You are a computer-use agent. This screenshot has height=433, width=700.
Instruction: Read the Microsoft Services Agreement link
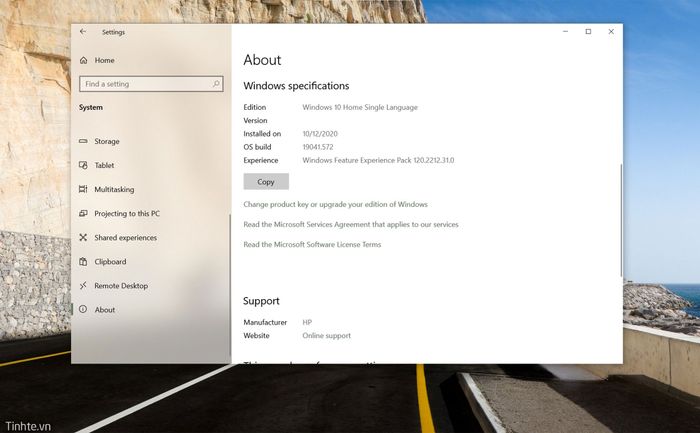(x=351, y=225)
